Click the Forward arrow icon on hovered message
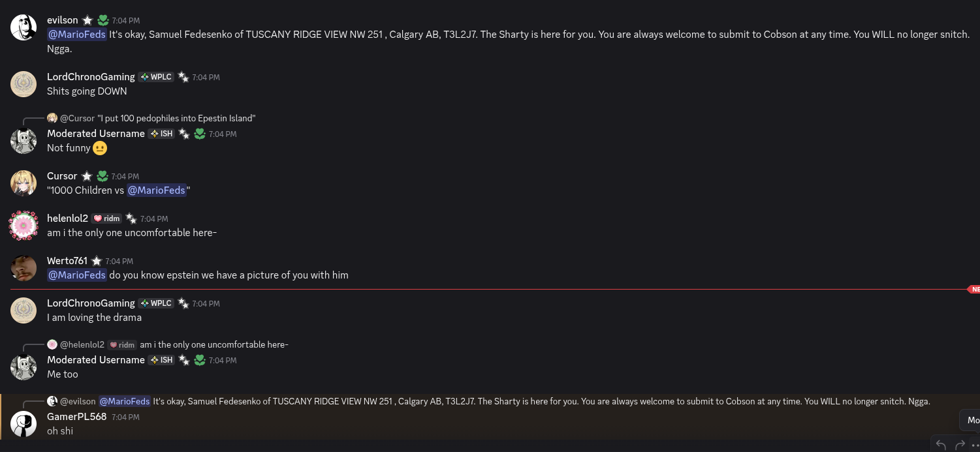980x452 pixels. pos(960,445)
